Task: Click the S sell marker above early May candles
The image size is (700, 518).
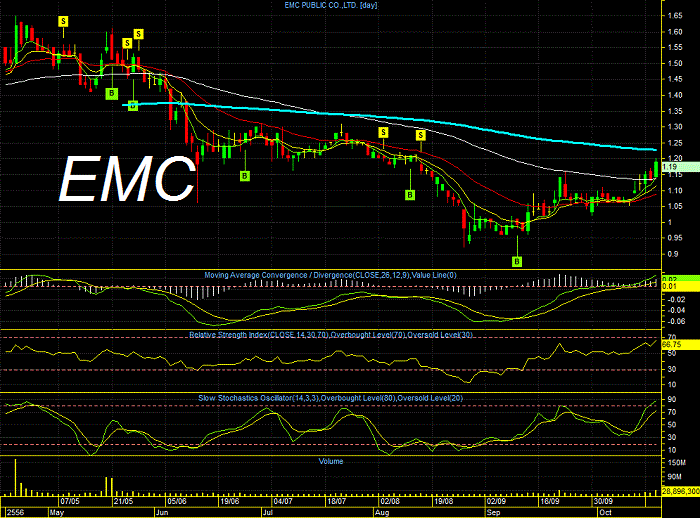Action: (x=63, y=21)
